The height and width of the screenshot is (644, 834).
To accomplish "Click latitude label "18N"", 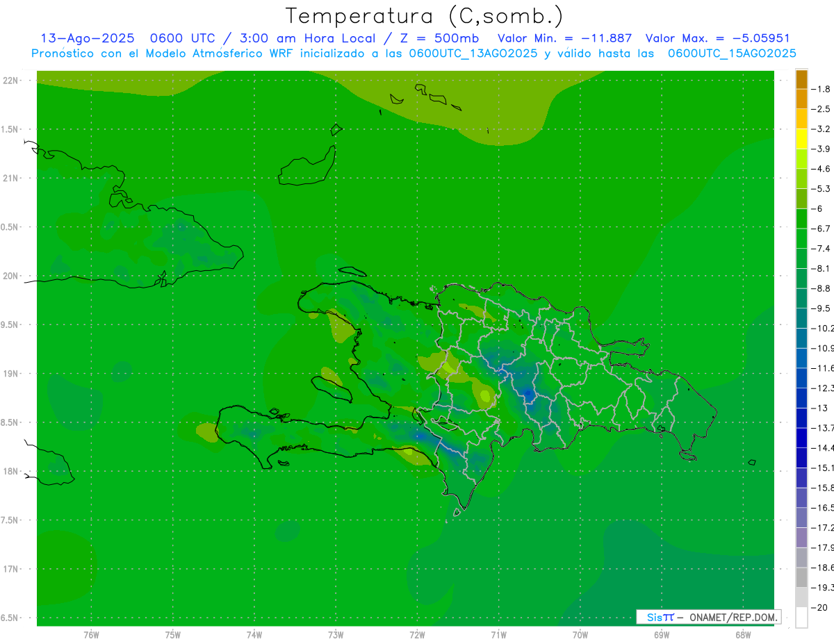I will (x=10, y=472).
